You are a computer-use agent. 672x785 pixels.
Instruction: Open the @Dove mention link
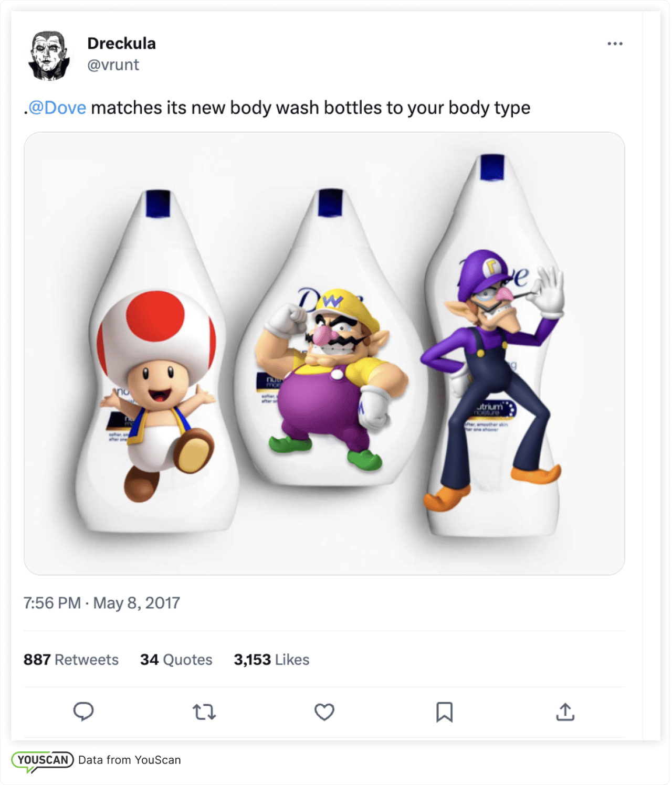click(58, 108)
